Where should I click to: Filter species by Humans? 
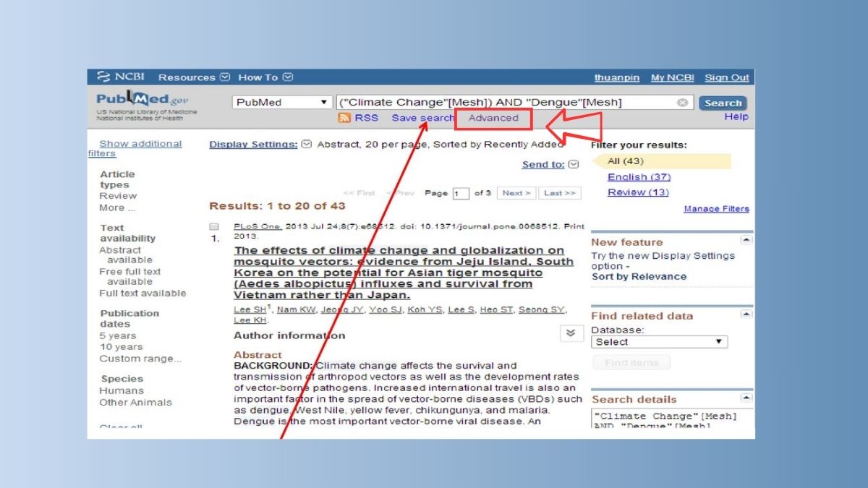tap(122, 390)
